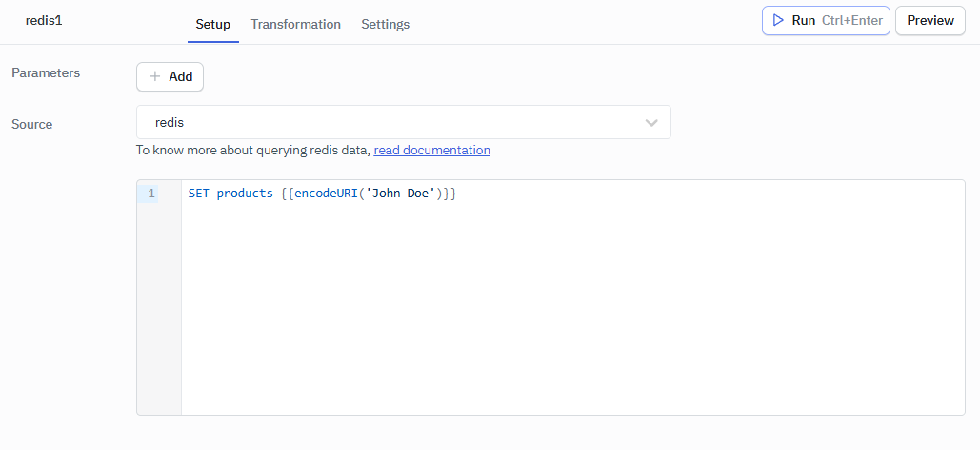Click the word products in the query
This screenshot has height=450, width=980.
245,194
